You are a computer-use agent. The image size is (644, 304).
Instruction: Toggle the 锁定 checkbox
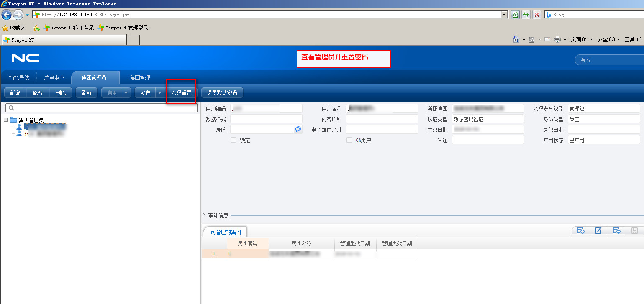point(233,140)
